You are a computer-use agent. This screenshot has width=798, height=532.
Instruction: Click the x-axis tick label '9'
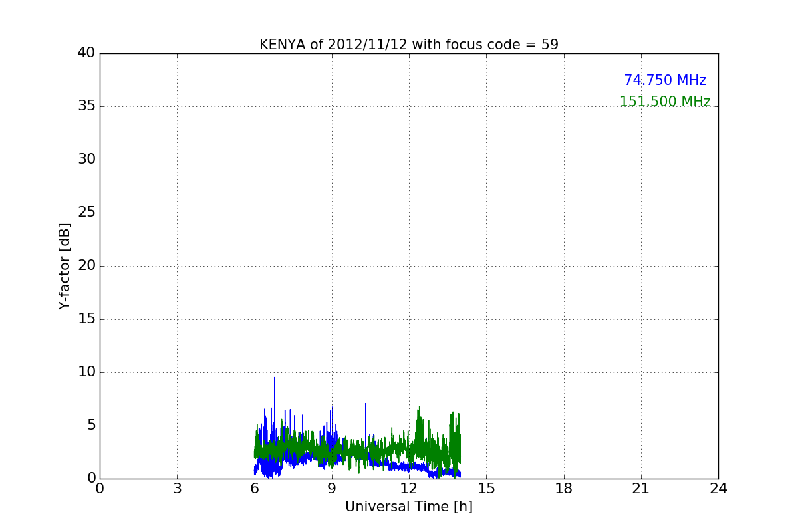pyautogui.click(x=332, y=489)
